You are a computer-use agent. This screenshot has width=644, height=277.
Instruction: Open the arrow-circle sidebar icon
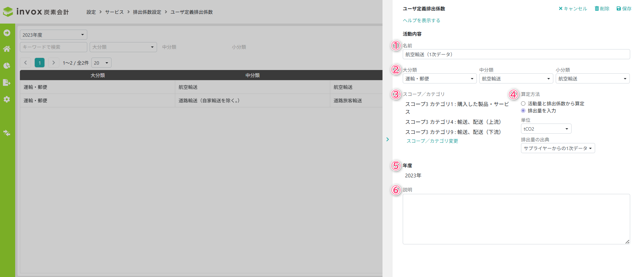tap(7, 33)
